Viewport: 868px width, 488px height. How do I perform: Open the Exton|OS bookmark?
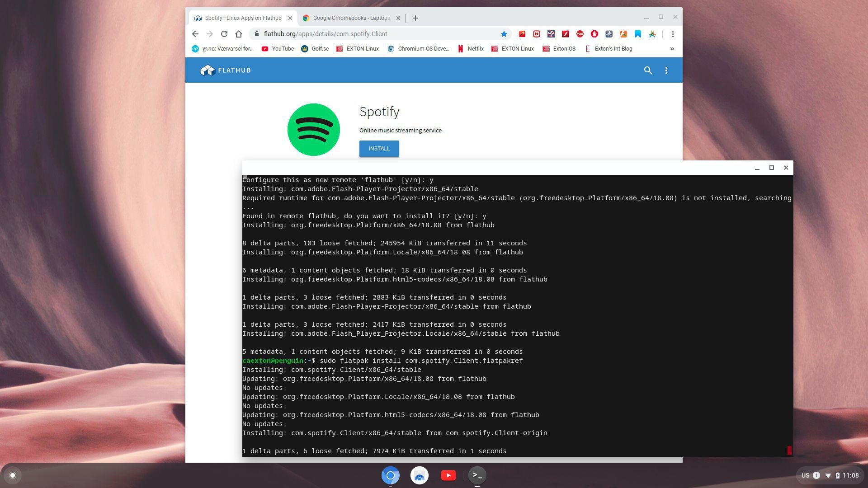pos(559,49)
